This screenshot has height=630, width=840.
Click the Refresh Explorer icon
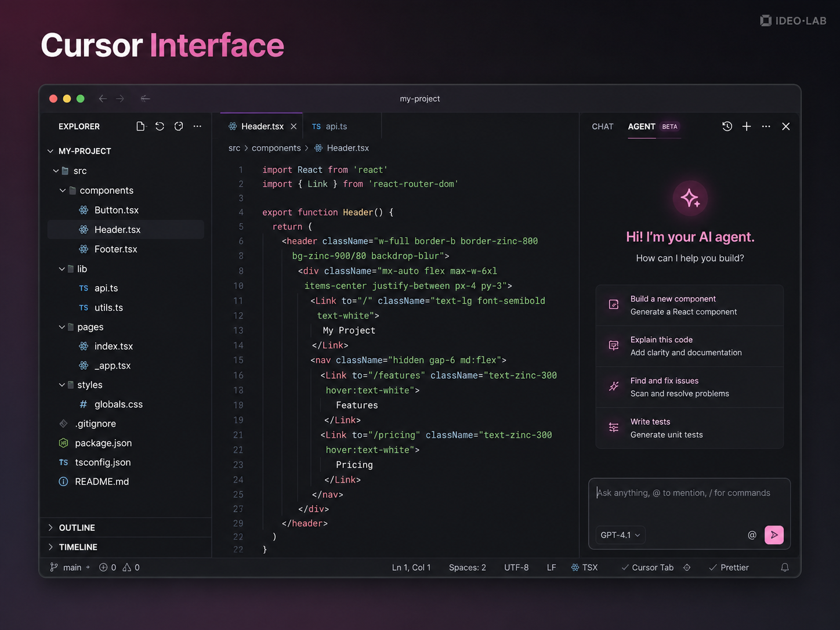coord(160,126)
